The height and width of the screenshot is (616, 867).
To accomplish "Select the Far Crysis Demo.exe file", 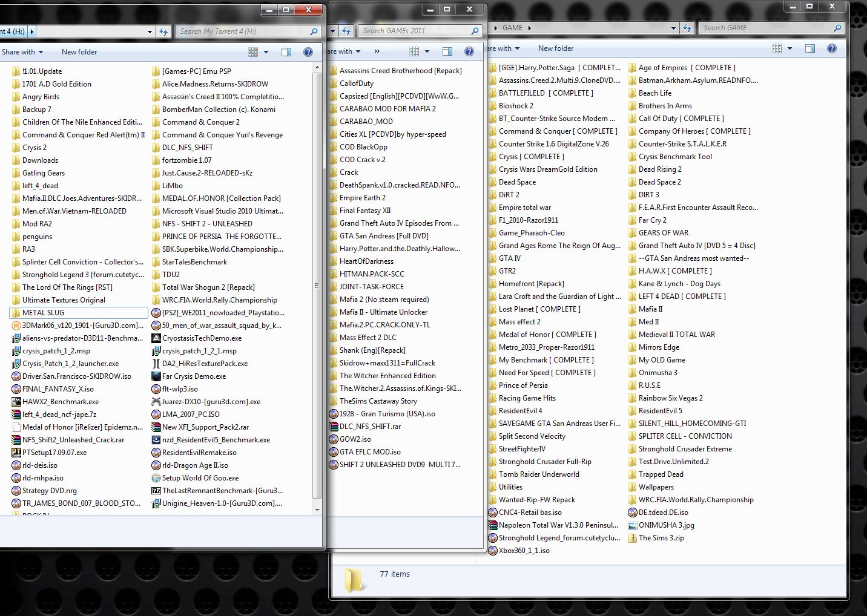I will click(188, 376).
